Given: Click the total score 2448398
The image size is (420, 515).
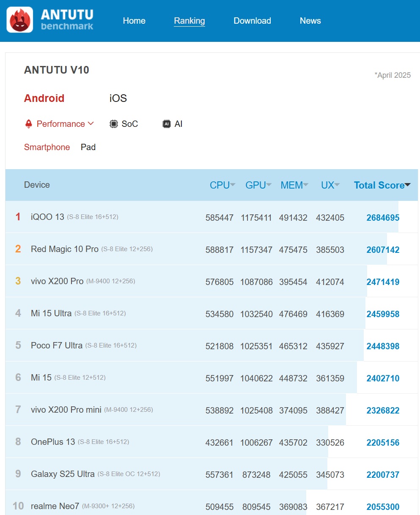Looking at the screenshot, I should coord(383,346).
